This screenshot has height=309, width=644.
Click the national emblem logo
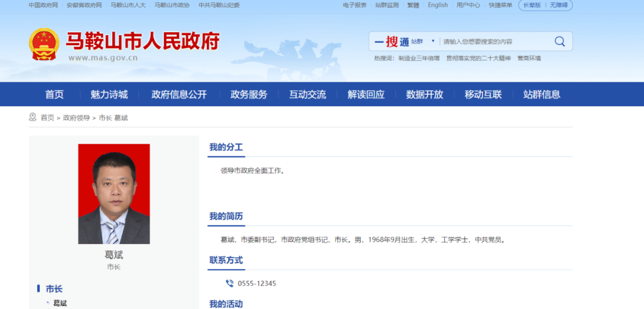click(44, 44)
